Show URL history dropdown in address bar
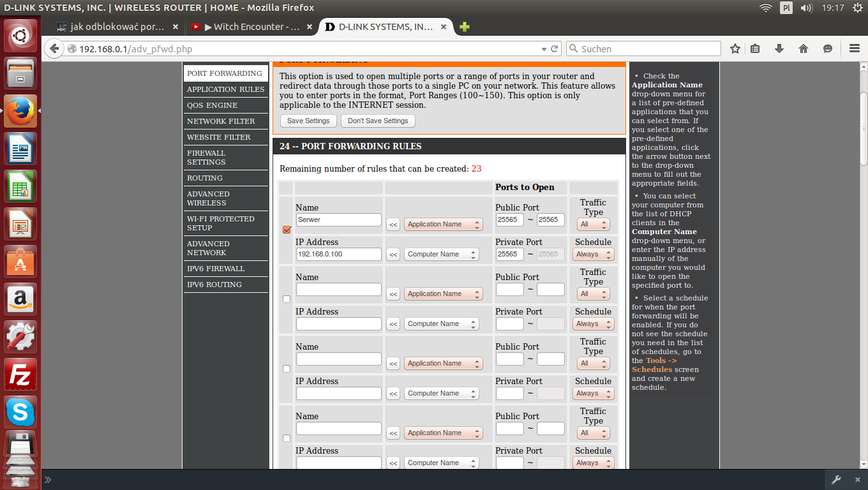The image size is (868, 490). 544,48
